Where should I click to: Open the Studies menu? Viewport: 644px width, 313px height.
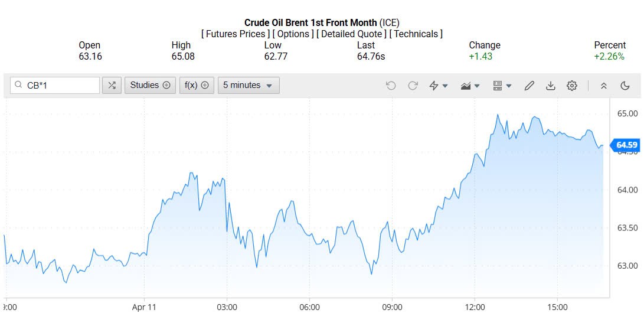(x=150, y=86)
